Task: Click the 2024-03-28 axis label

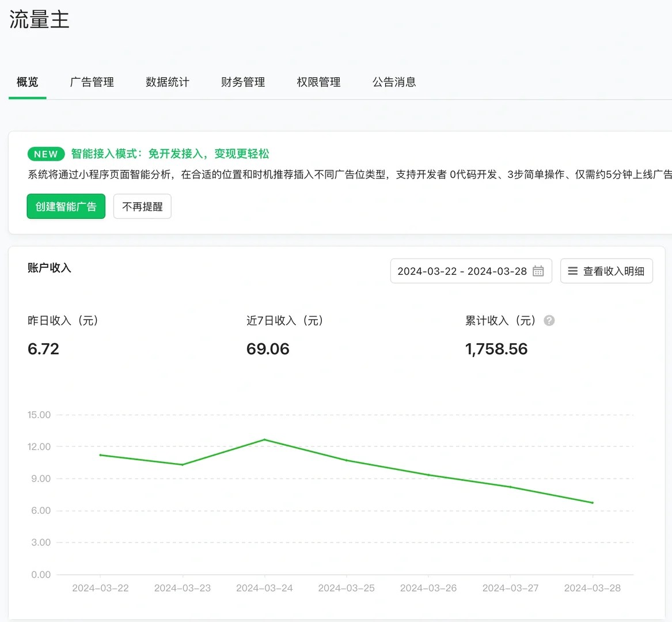Action: click(x=592, y=587)
